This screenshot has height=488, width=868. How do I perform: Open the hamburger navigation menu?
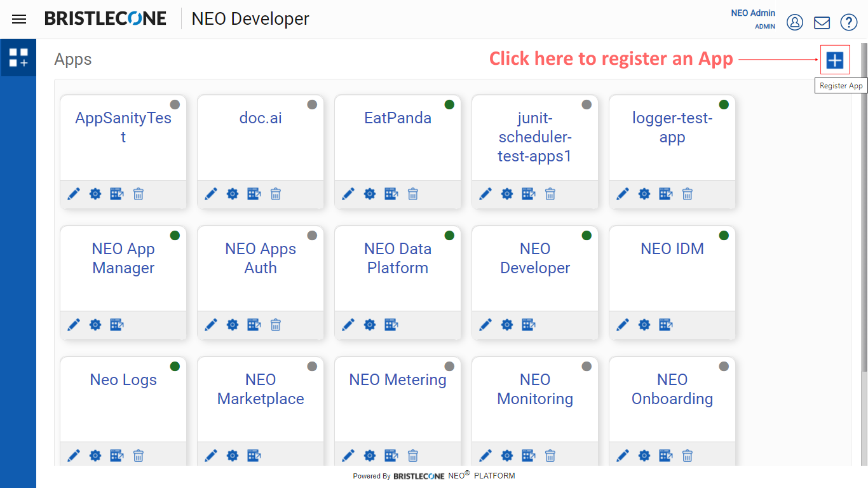19,19
